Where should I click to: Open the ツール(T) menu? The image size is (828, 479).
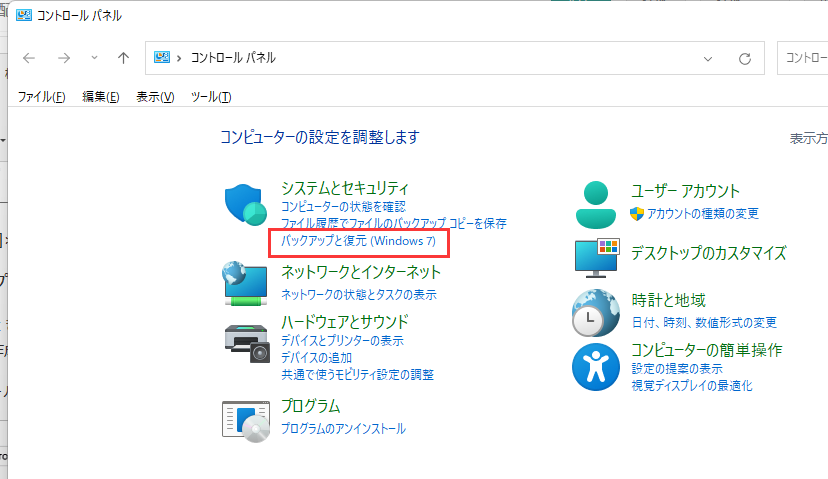[x=211, y=97]
